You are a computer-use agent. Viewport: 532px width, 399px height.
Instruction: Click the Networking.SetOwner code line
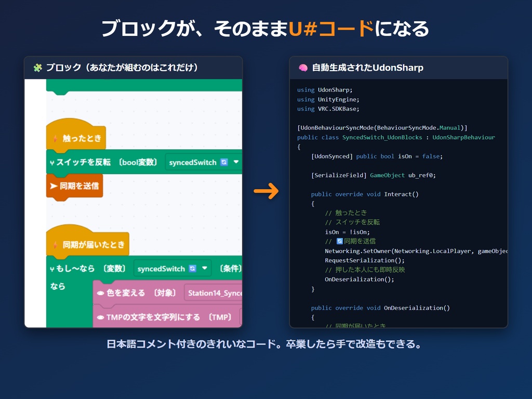coord(416,251)
